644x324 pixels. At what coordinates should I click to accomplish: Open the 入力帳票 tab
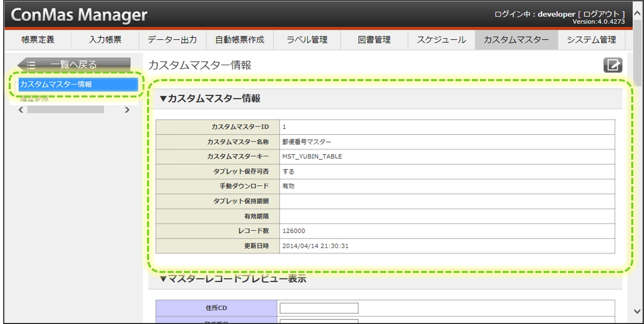click(x=105, y=40)
